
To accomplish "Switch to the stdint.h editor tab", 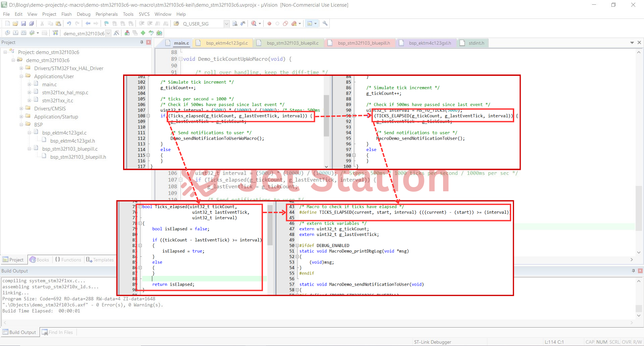I will pos(476,43).
